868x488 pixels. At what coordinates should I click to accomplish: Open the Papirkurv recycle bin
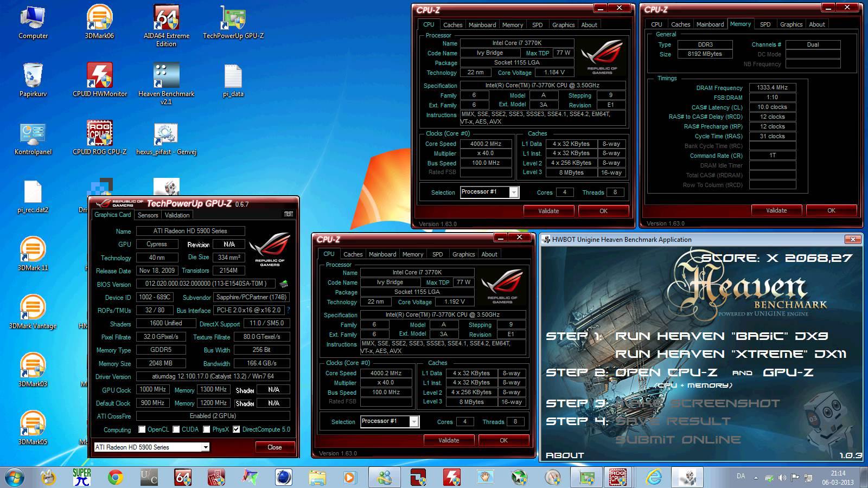pyautogui.click(x=33, y=80)
